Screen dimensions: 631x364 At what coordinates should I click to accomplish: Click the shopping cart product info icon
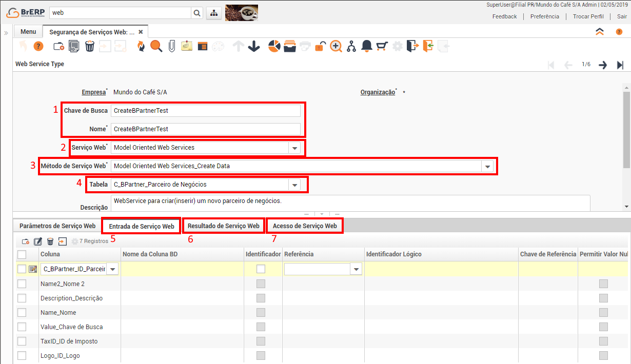coord(382,47)
